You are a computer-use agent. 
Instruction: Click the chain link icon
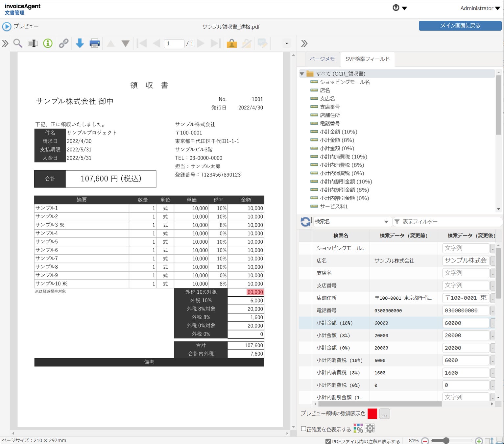click(x=64, y=43)
